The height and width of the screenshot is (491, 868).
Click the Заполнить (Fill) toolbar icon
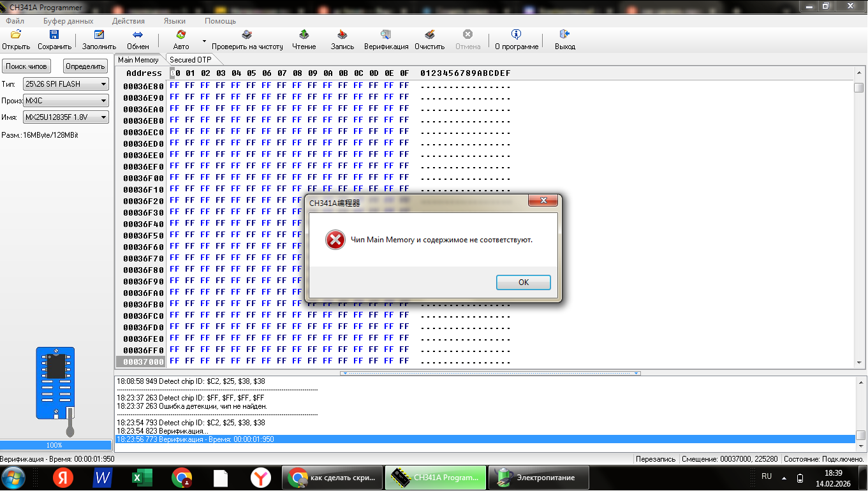(99, 35)
